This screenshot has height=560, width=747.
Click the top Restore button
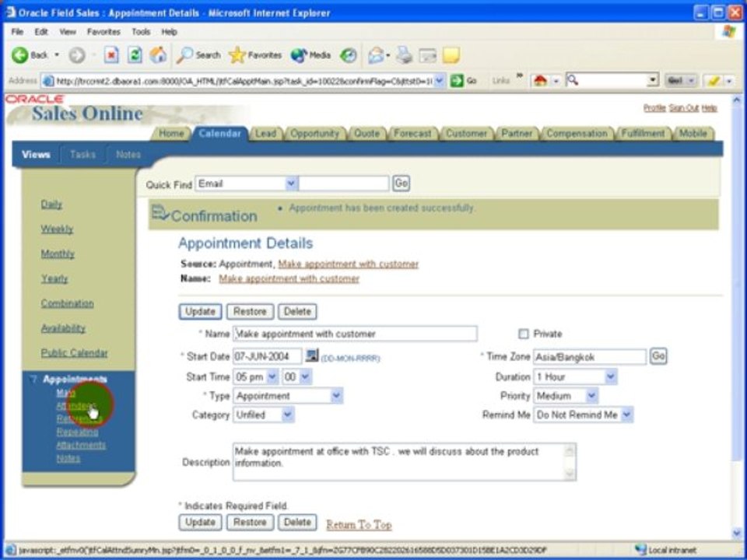(250, 311)
